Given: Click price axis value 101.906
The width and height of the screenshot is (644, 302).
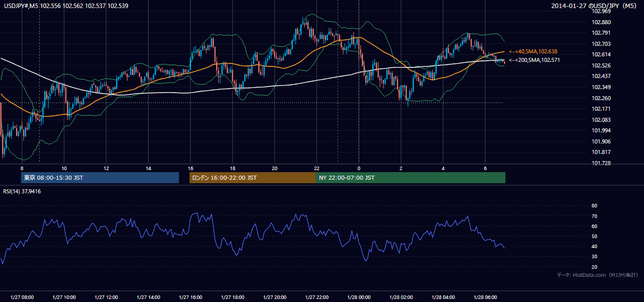Looking at the screenshot, I should (x=601, y=141).
